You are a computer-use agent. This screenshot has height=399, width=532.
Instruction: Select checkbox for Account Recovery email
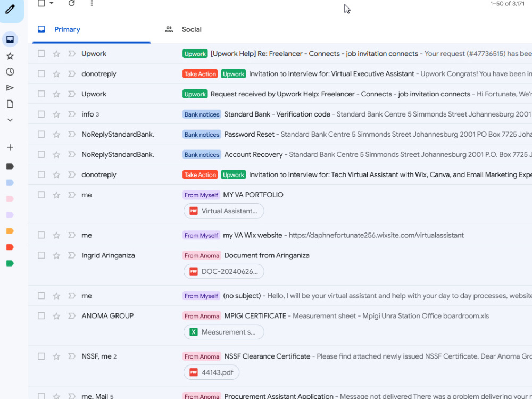[x=41, y=154]
